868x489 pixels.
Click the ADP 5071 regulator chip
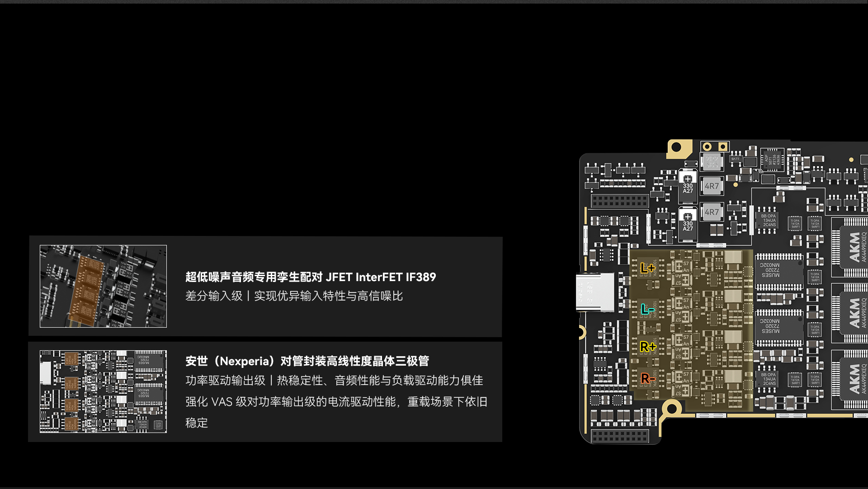point(772,160)
